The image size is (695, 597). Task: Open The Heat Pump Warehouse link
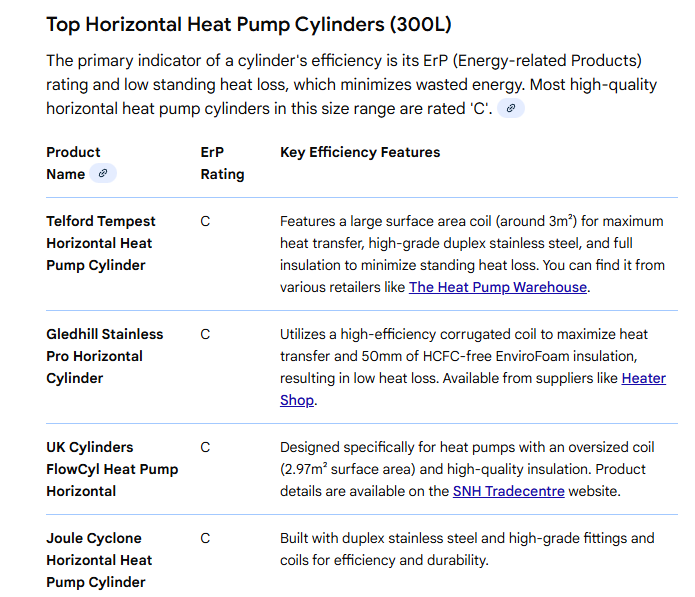(498, 287)
